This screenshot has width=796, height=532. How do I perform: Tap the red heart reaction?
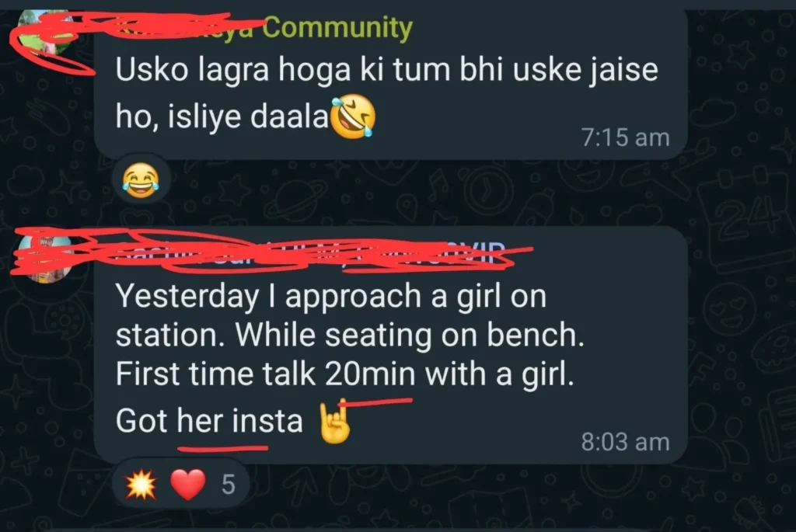click(188, 485)
